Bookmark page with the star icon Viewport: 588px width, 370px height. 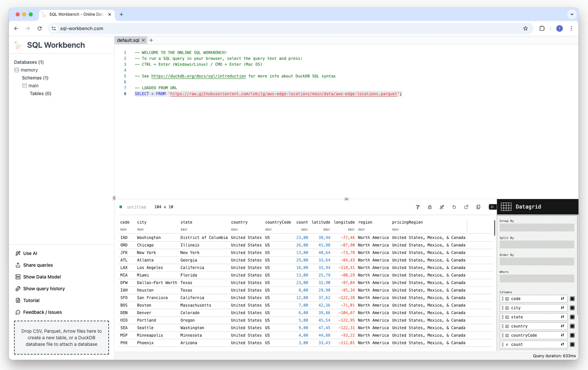(x=526, y=28)
